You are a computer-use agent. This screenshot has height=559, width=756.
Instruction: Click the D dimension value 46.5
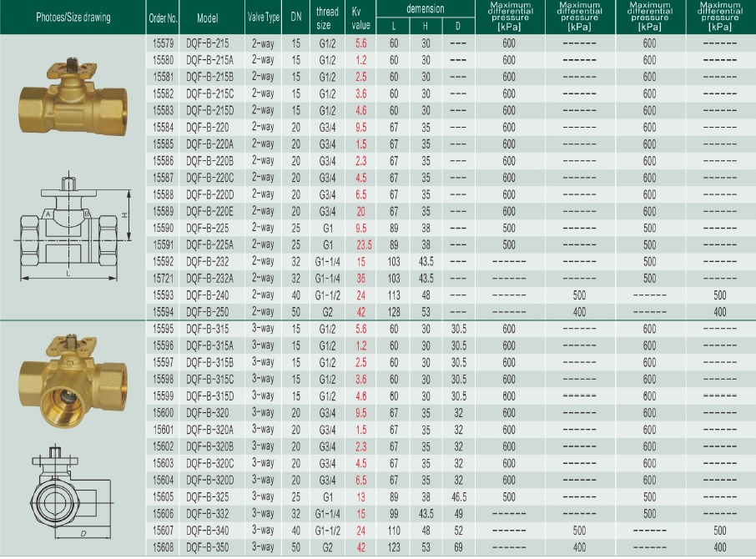pyautogui.click(x=458, y=496)
